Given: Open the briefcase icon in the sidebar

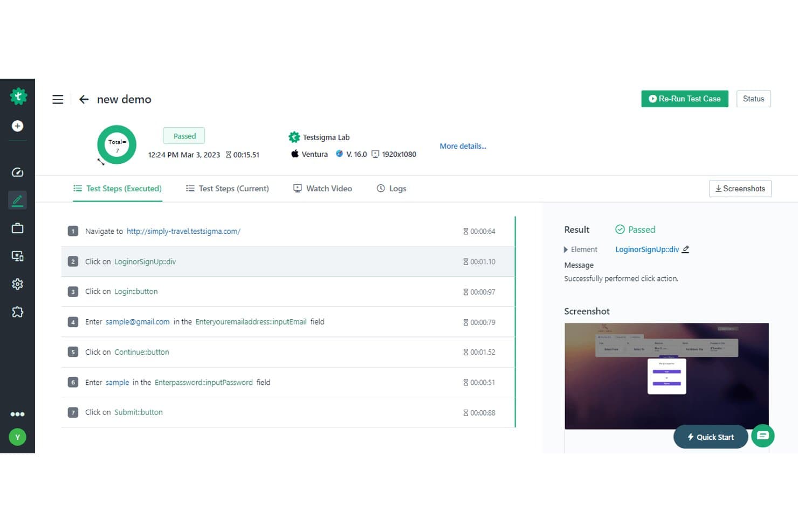Looking at the screenshot, I should [18, 228].
